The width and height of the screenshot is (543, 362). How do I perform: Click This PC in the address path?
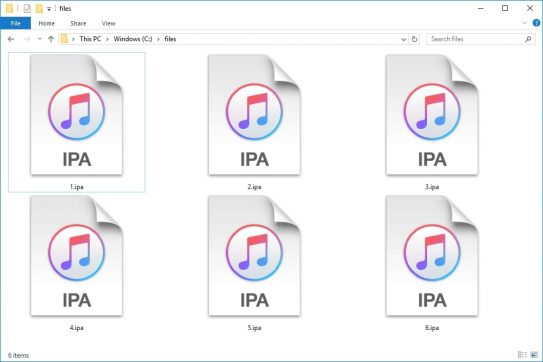click(x=90, y=39)
